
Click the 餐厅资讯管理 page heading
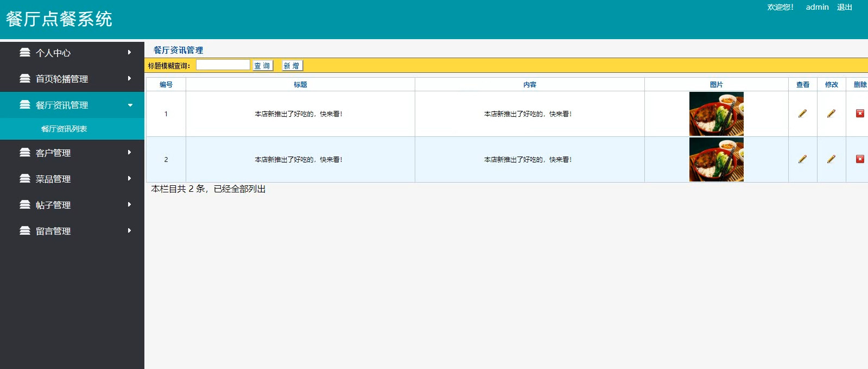coord(178,50)
